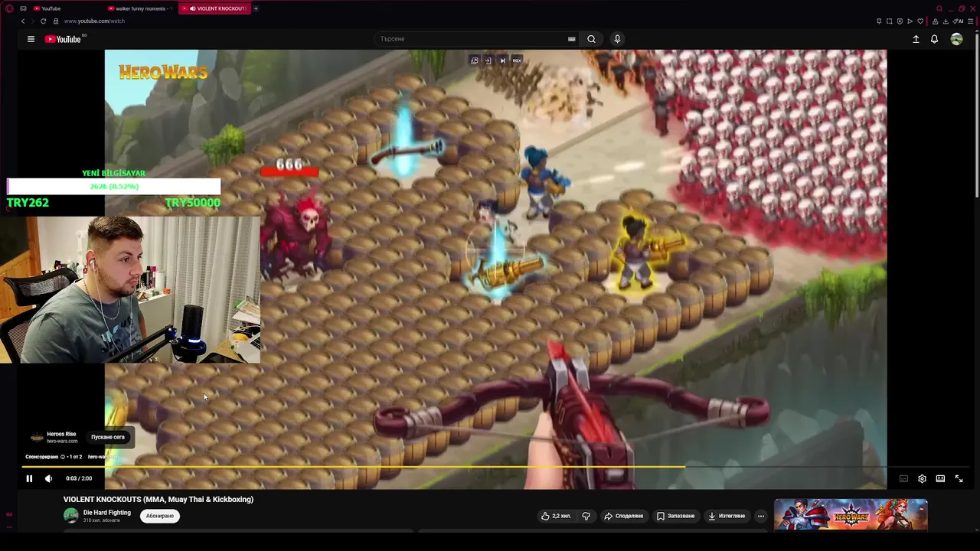
Task: Open the Opera menu logo
Action: (x=9, y=8)
